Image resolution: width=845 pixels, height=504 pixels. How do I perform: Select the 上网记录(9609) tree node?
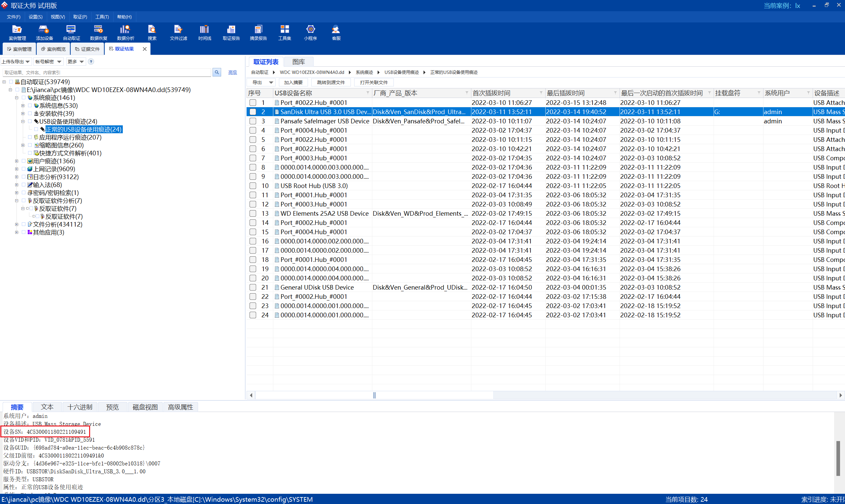[54, 169]
